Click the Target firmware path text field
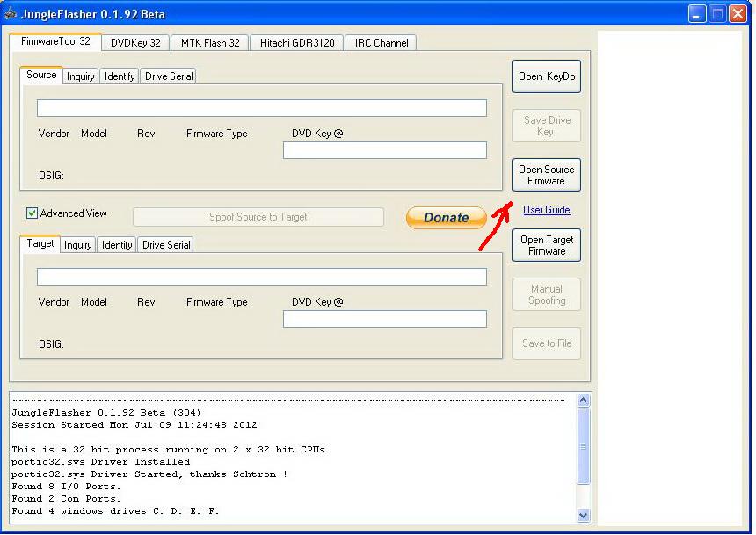Image resolution: width=756 pixels, height=535 pixels. coord(261,277)
